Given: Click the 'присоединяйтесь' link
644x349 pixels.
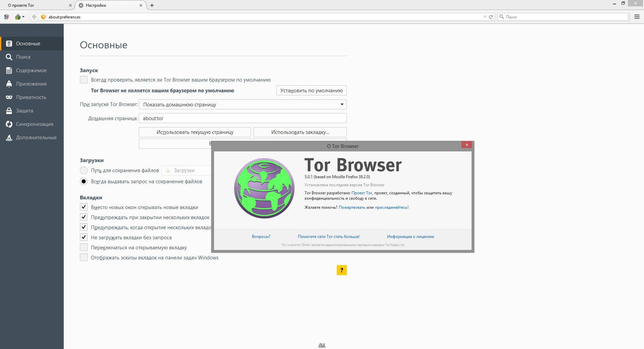Looking at the screenshot, I should point(391,207).
